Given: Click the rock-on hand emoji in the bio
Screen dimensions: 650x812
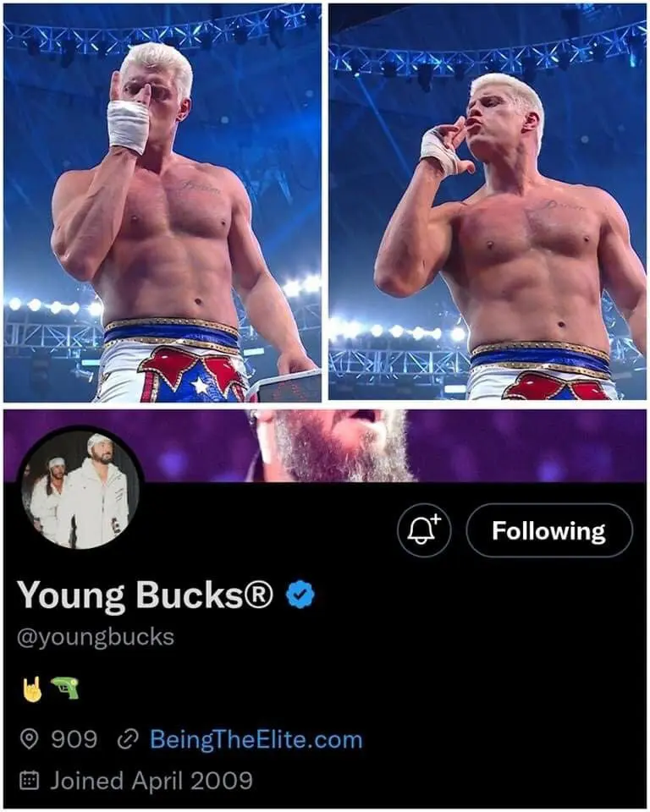Looking at the screenshot, I should tap(29, 689).
